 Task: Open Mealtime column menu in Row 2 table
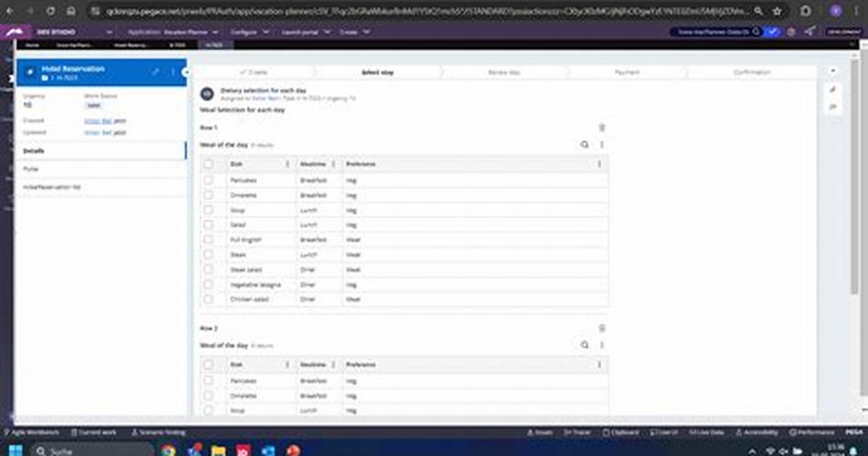333,365
